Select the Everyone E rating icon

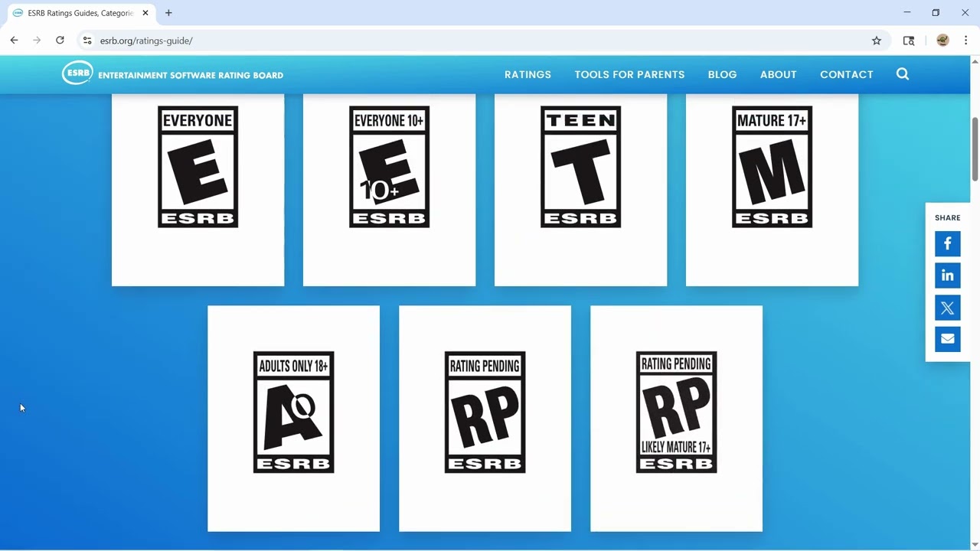click(198, 167)
